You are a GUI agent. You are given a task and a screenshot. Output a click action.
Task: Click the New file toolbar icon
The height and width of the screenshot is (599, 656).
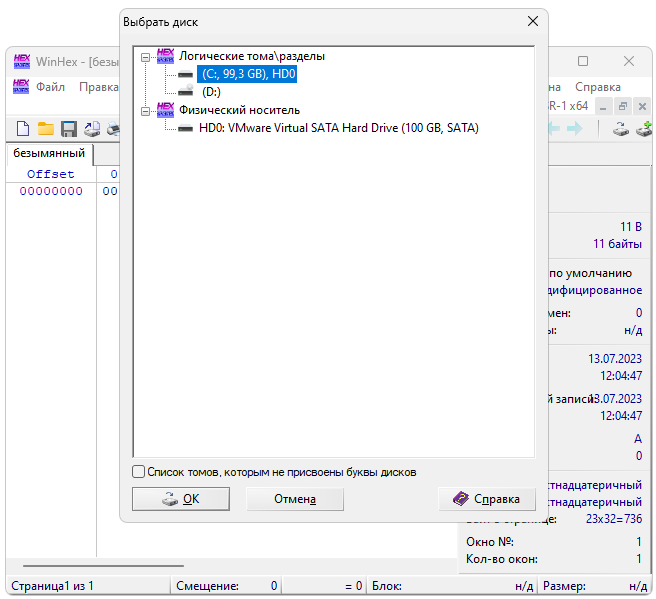coord(23,129)
